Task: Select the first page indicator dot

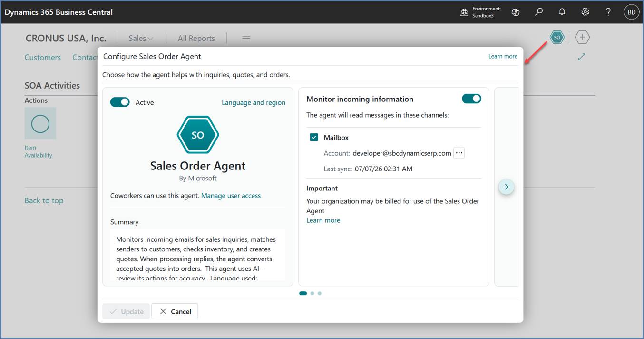Action: click(303, 293)
